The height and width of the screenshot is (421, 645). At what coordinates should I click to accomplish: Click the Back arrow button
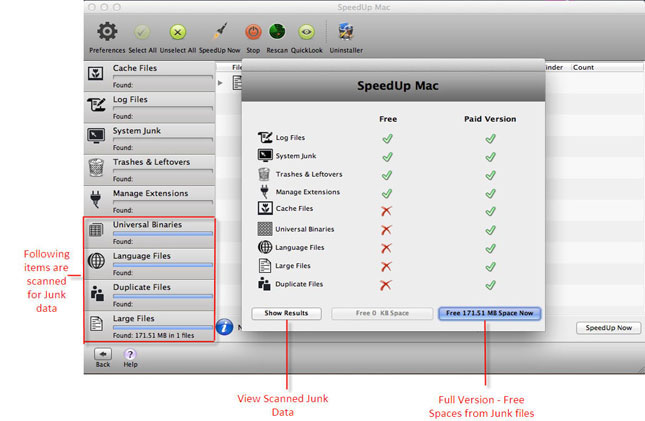[x=103, y=354]
